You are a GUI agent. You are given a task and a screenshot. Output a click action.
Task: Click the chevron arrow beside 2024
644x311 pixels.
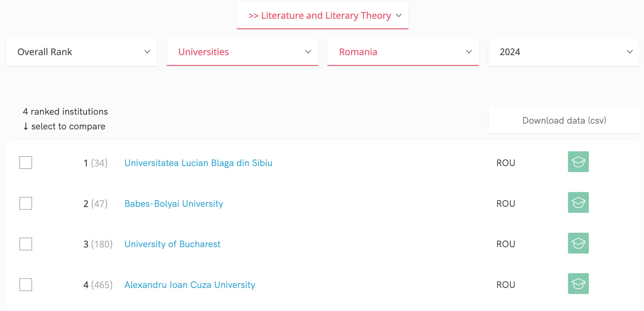pos(630,52)
